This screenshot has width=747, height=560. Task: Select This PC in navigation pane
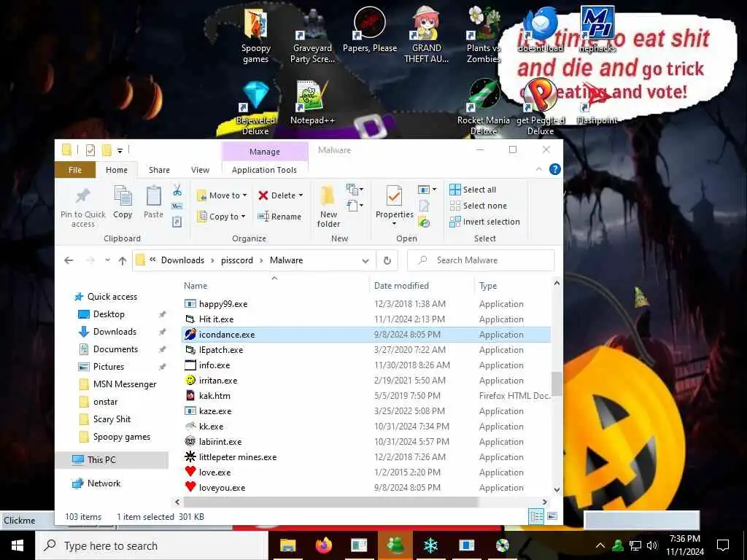[101, 460]
